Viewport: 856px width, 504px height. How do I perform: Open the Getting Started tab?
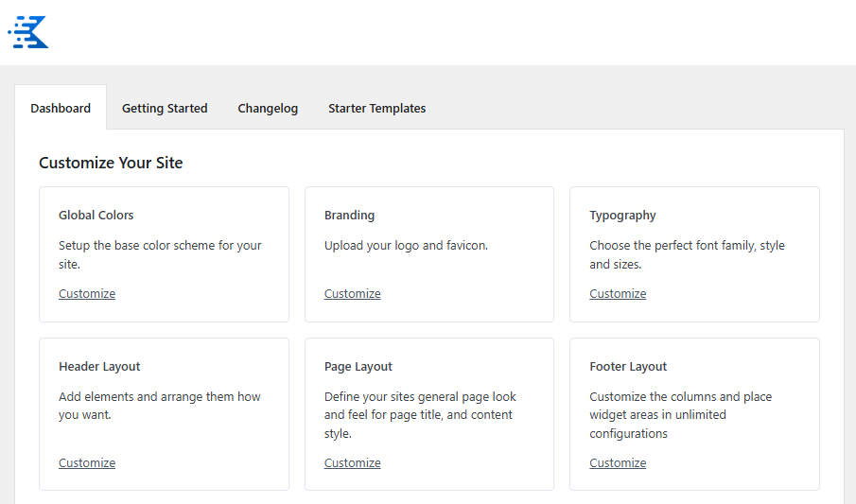165,109
